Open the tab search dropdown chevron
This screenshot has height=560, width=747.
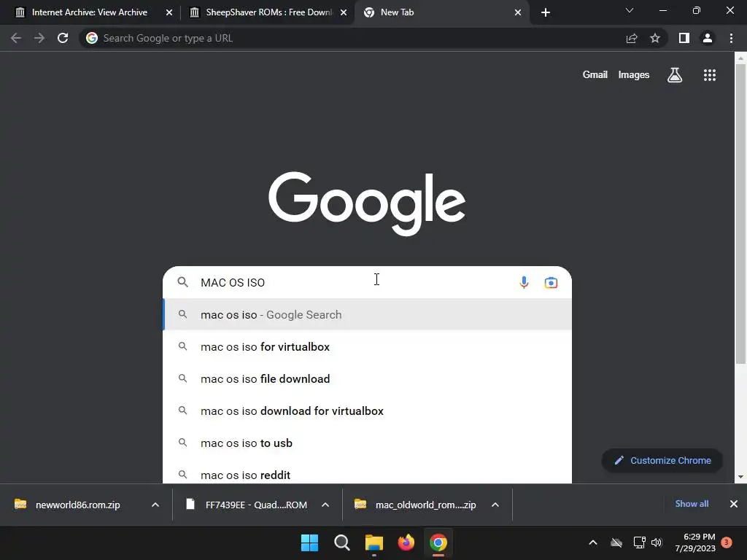click(x=630, y=10)
